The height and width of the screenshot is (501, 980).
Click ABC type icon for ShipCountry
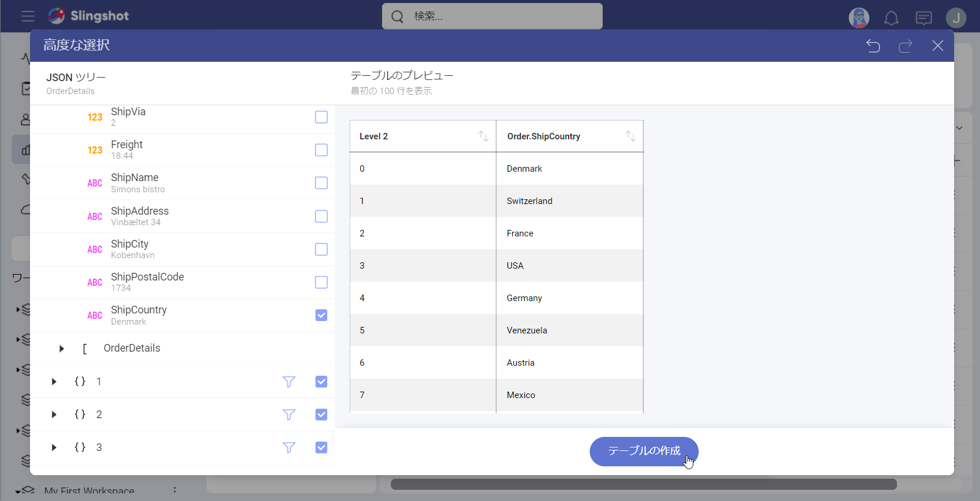[x=95, y=316]
